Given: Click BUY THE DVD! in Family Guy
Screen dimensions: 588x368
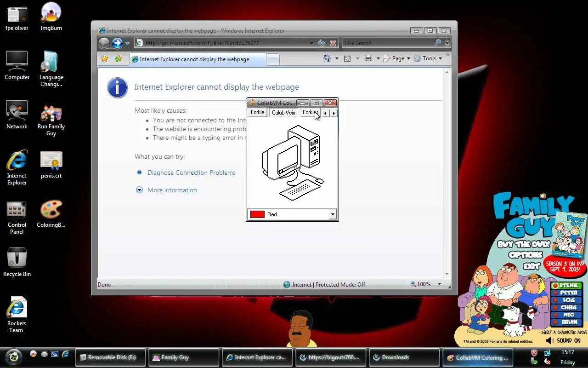Looking at the screenshot, I should [524, 245].
